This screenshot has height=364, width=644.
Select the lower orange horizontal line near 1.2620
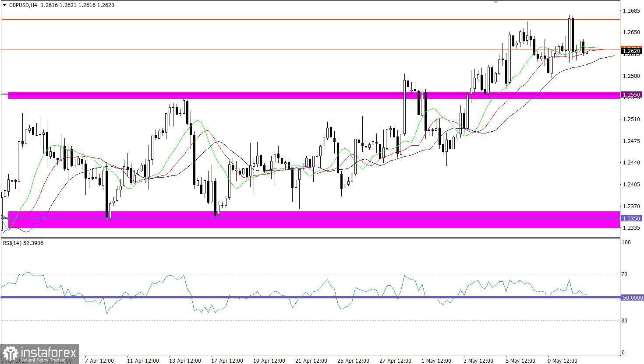(310, 49)
